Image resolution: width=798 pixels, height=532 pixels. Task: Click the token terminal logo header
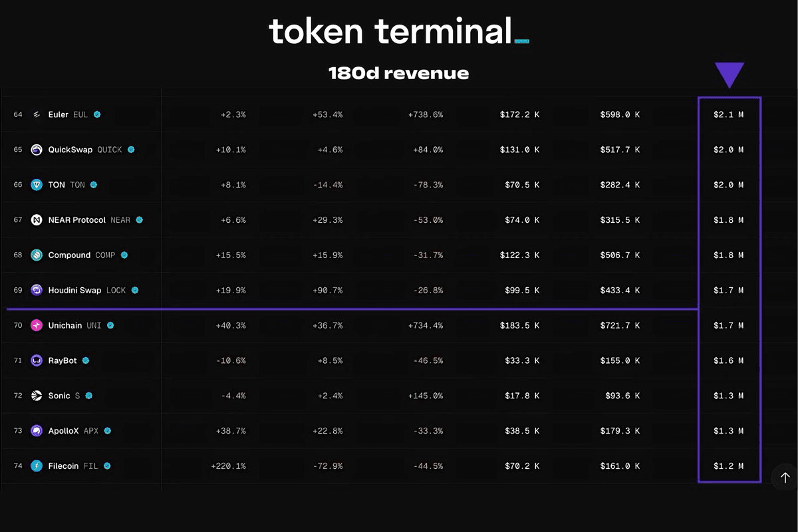[398, 31]
